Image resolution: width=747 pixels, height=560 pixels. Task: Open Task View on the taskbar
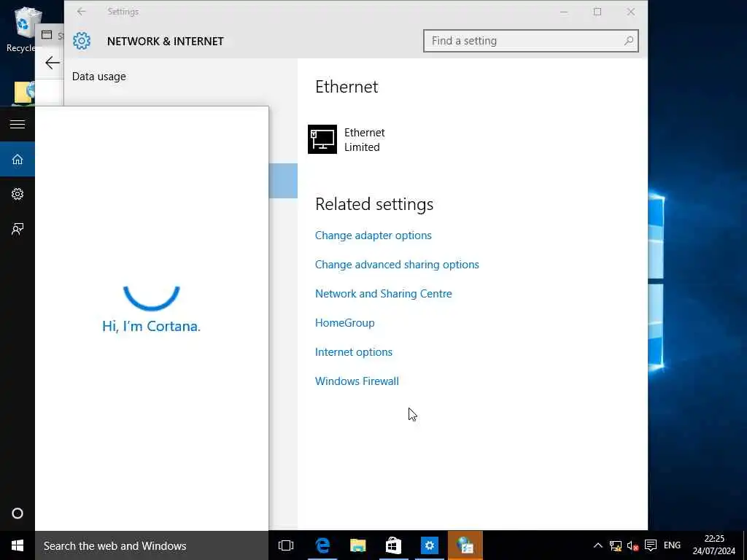(286, 545)
